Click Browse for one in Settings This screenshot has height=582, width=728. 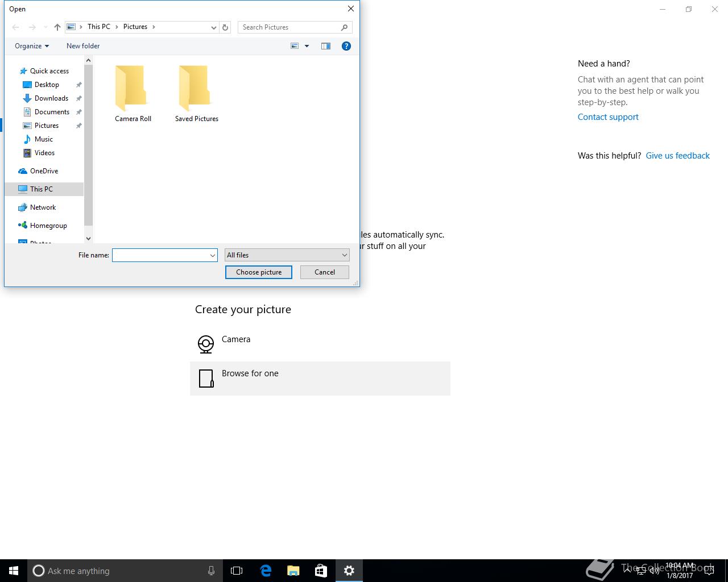320,379
